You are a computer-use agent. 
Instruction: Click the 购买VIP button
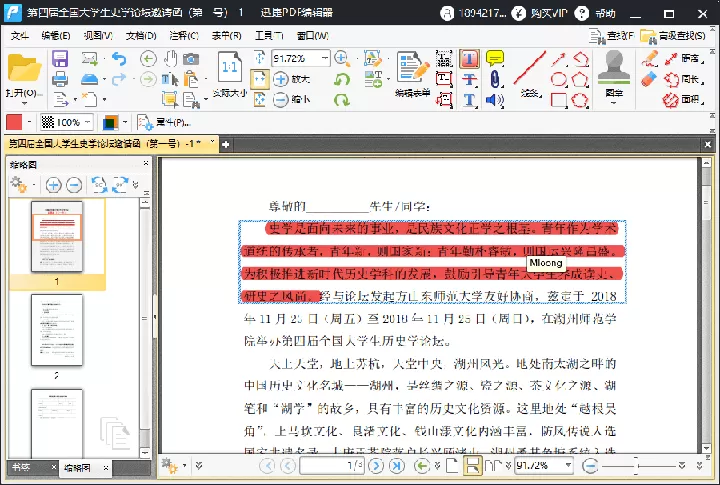(540, 13)
